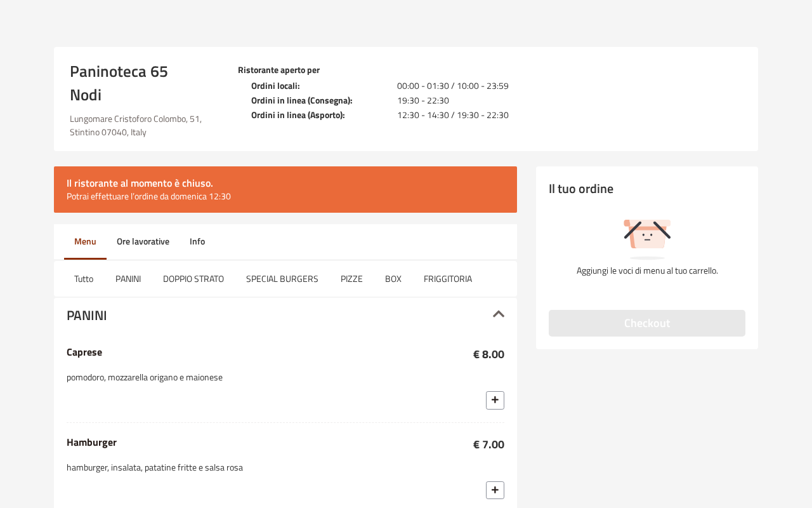Select the DOPPIO STRATO category
This screenshot has height=508, width=812.
click(x=193, y=279)
